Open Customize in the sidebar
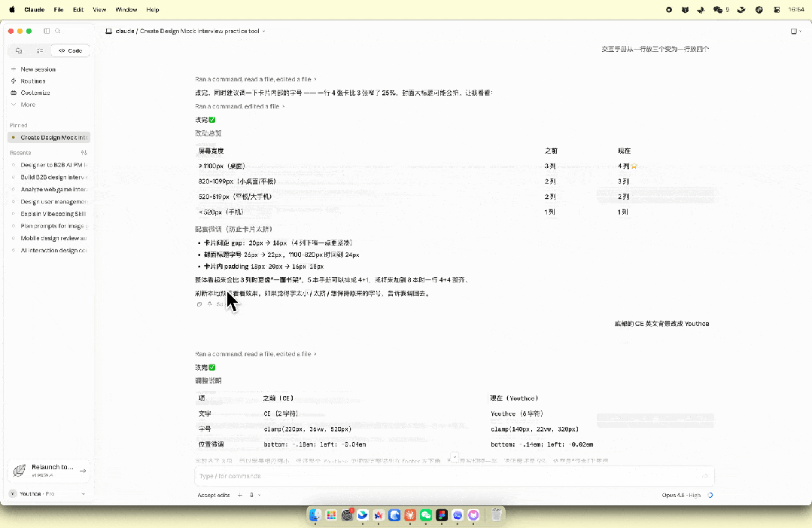This screenshot has width=812, height=528. click(x=35, y=93)
